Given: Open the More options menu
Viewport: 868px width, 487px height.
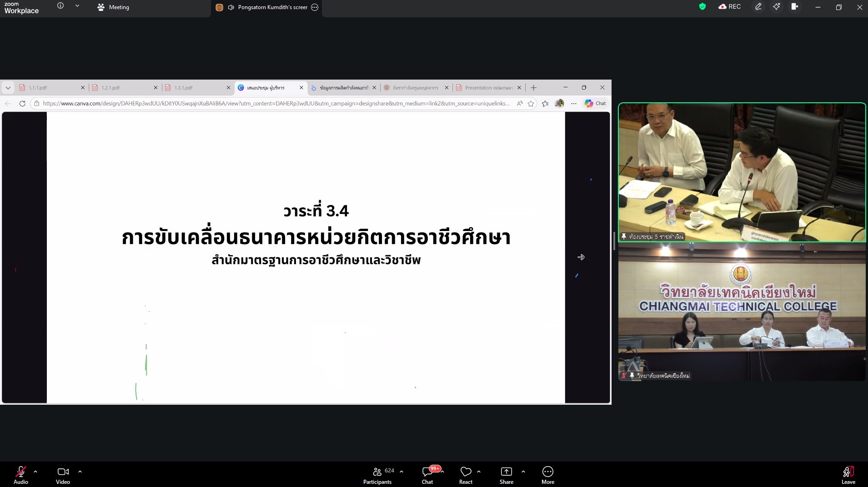Looking at the screenshot, I should pos(547,474).
